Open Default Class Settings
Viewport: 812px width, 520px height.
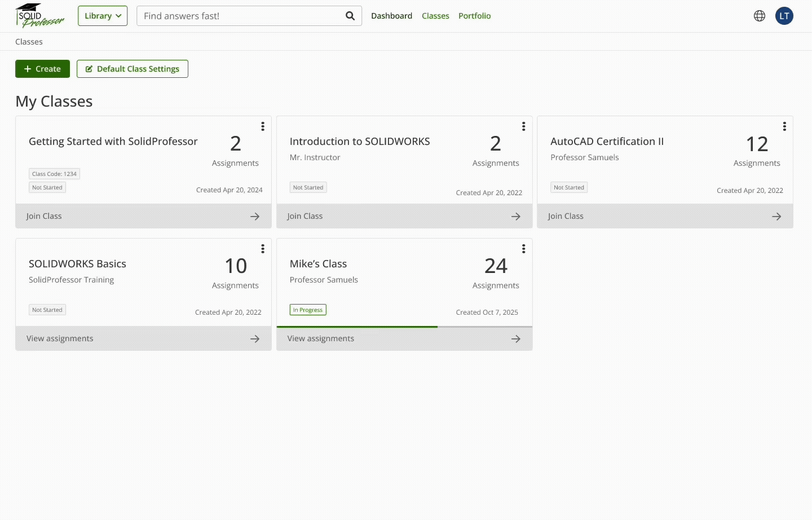[133, 69]
